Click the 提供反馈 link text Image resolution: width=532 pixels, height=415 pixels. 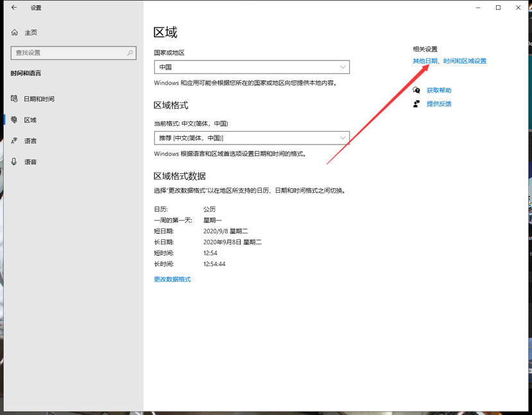point(439,103)
